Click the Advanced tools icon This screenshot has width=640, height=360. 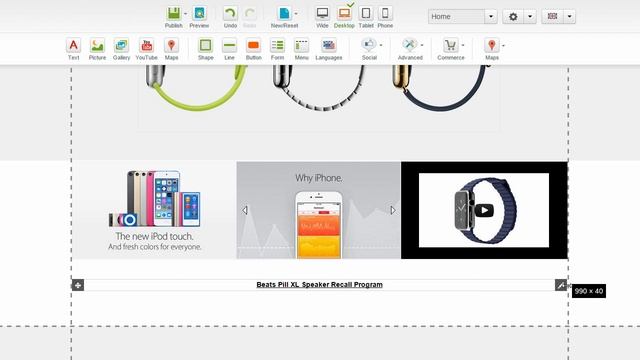pos(409,45)
